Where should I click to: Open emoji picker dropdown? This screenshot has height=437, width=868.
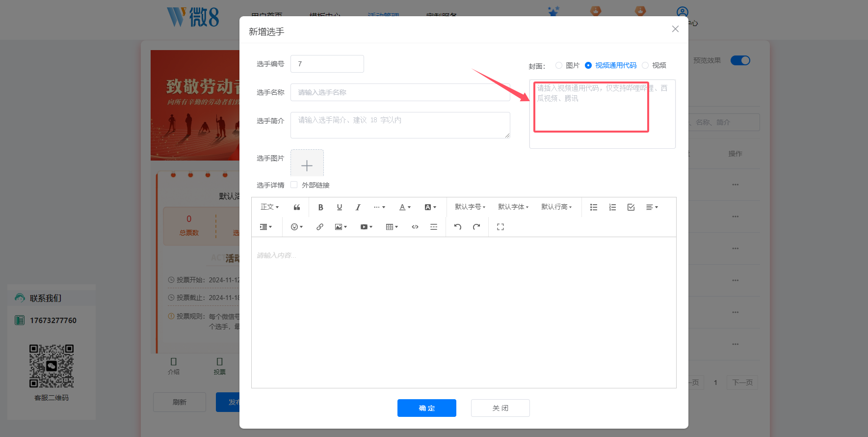point(297,227)
